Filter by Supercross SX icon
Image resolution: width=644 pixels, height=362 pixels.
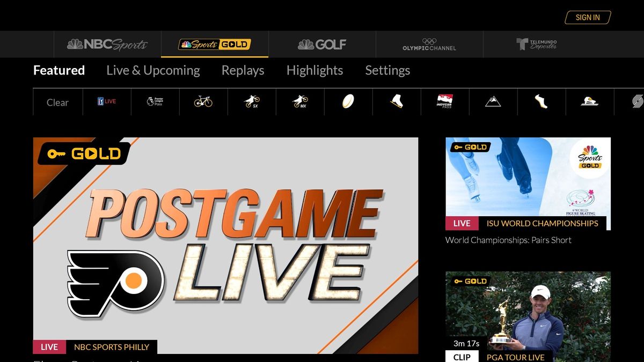coord(252,102)
